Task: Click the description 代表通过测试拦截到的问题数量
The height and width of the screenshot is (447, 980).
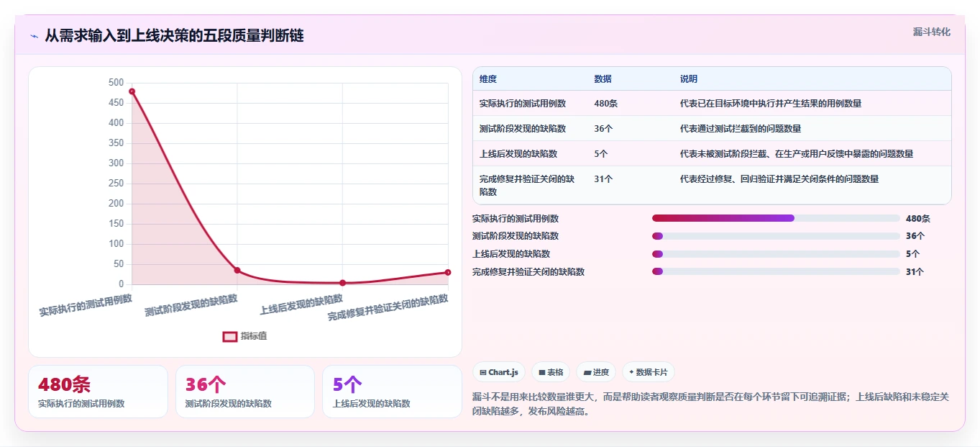Action: [741, 129]
